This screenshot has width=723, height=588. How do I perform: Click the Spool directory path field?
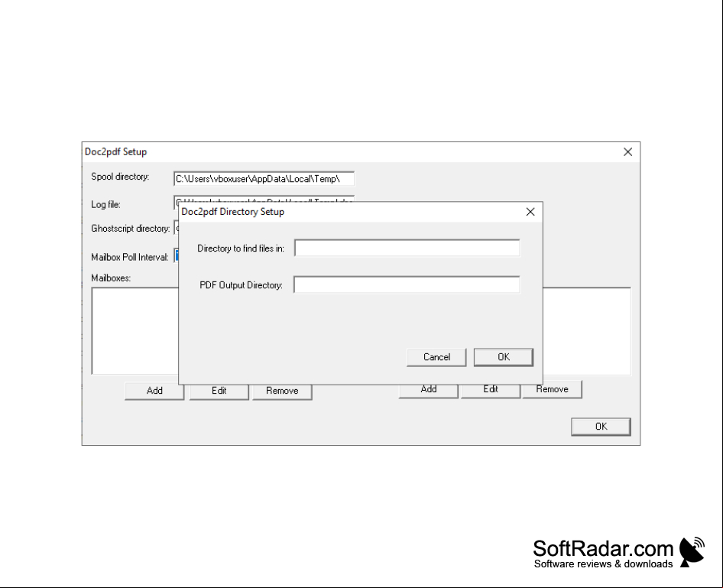[264, 179]
